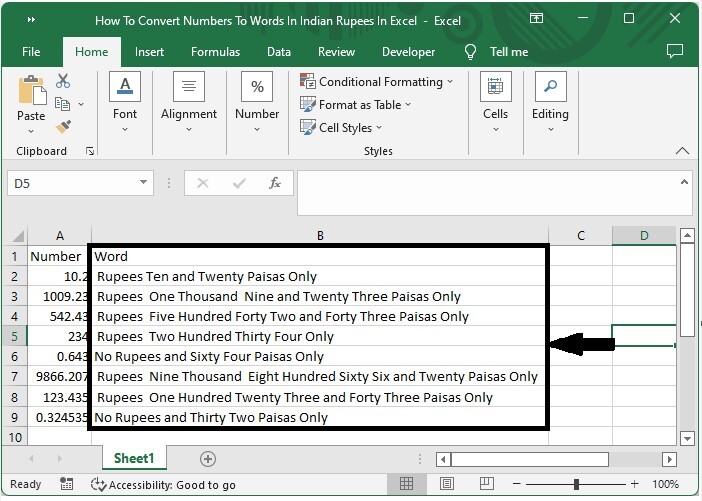
Task: Click the Paste clipboard icon
Action: point(31,90)
